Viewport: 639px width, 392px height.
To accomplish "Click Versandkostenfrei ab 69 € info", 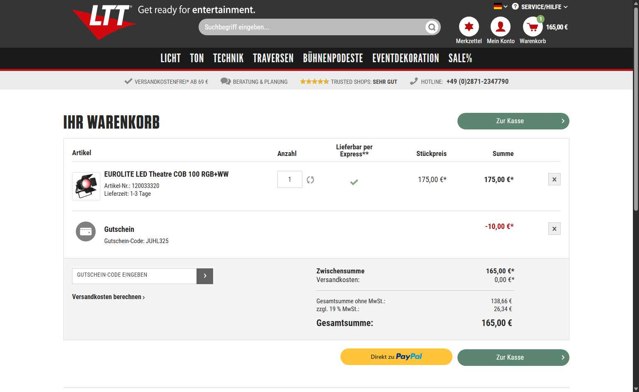I will pyautogui.click(x=166, y=81).
